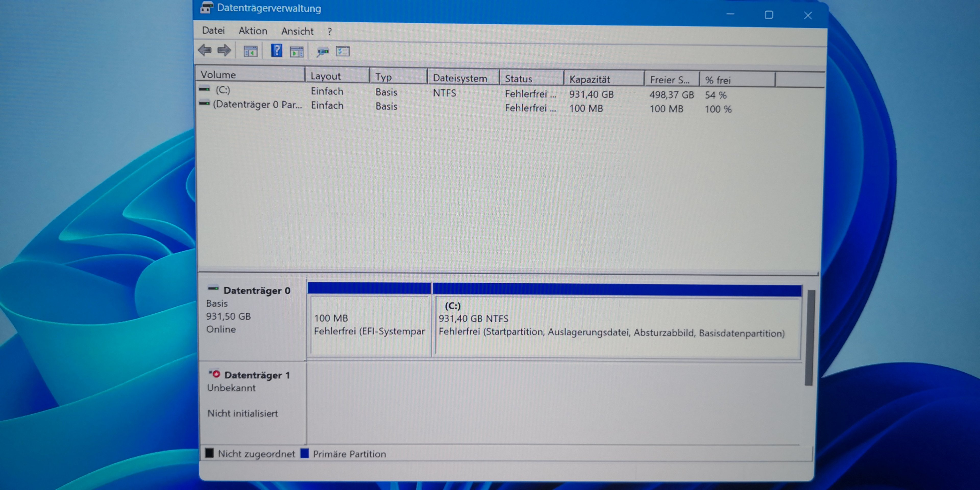Open the question mark help menu
This screenshot has width=980, height=490.
point(329,32)
